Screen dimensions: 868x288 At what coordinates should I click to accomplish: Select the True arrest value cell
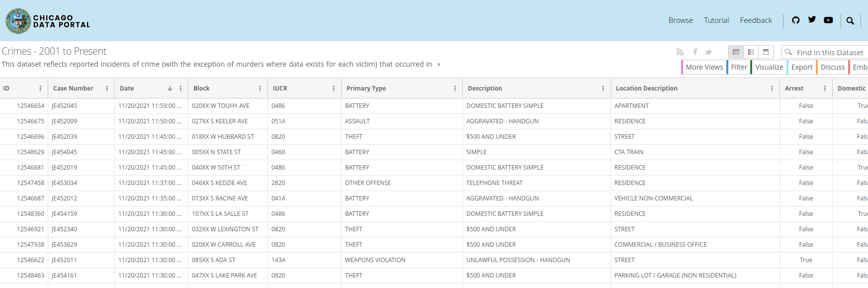pos(806,260)
